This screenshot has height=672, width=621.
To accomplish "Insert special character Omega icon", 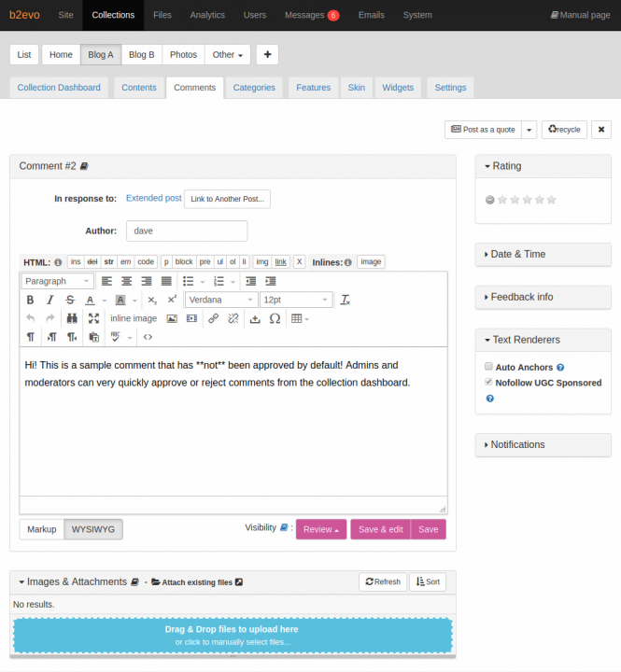I will [275, 318].
